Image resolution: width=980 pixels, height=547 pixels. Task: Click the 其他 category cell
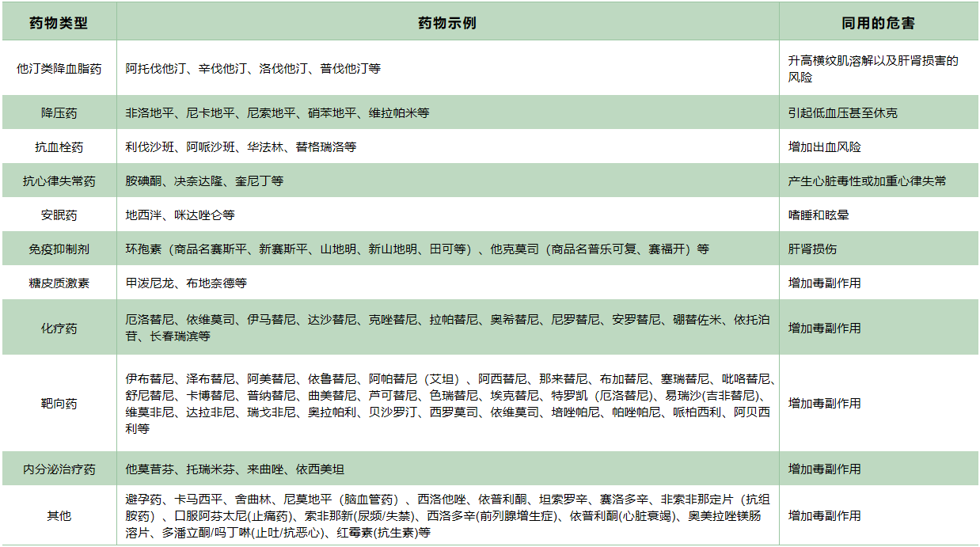[x=59, y=516]
